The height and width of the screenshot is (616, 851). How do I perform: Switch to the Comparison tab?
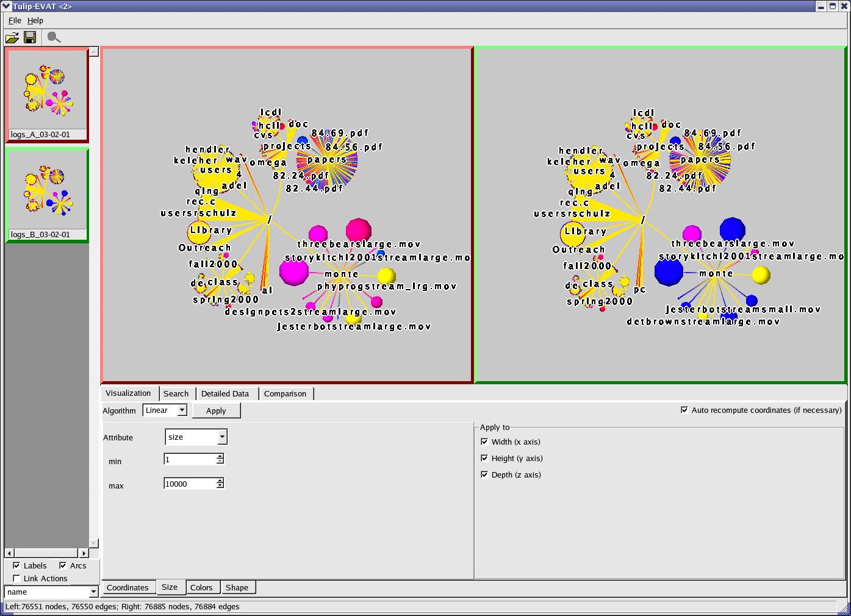(285, 394)
